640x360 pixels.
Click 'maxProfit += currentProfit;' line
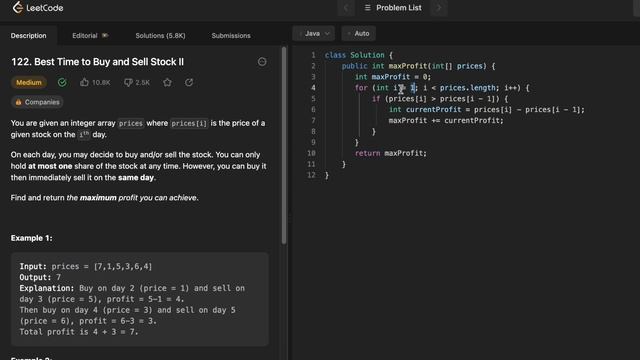pyautogui.click(x=446, y=120)
